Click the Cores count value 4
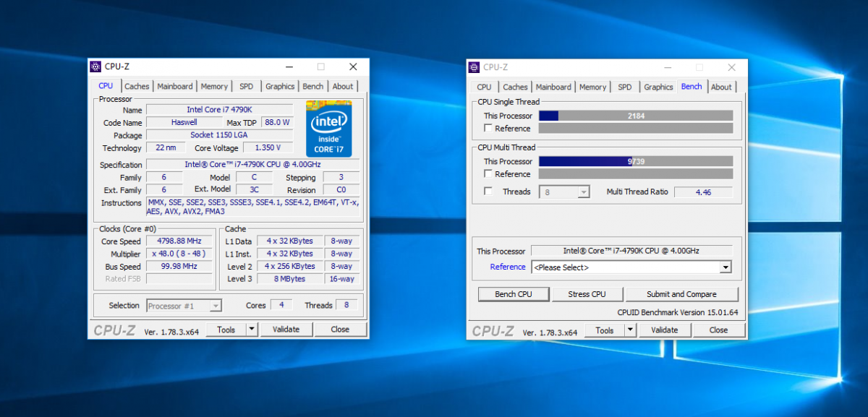 [x=281, y=305]
